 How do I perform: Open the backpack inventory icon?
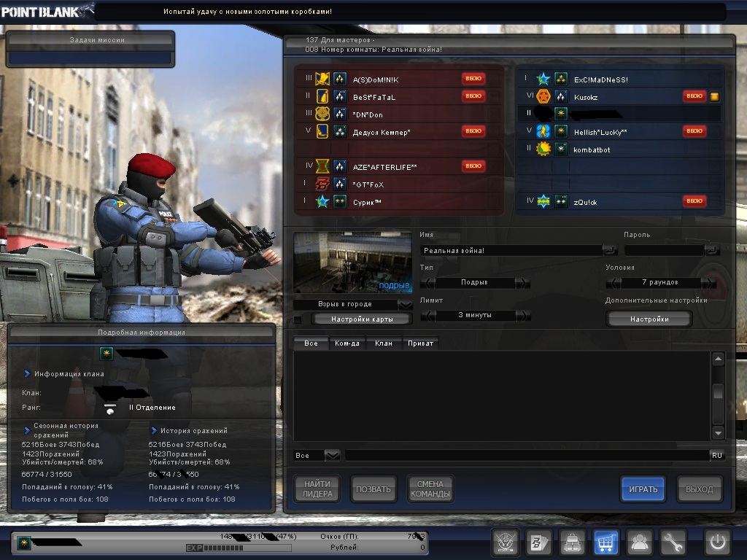572,542
